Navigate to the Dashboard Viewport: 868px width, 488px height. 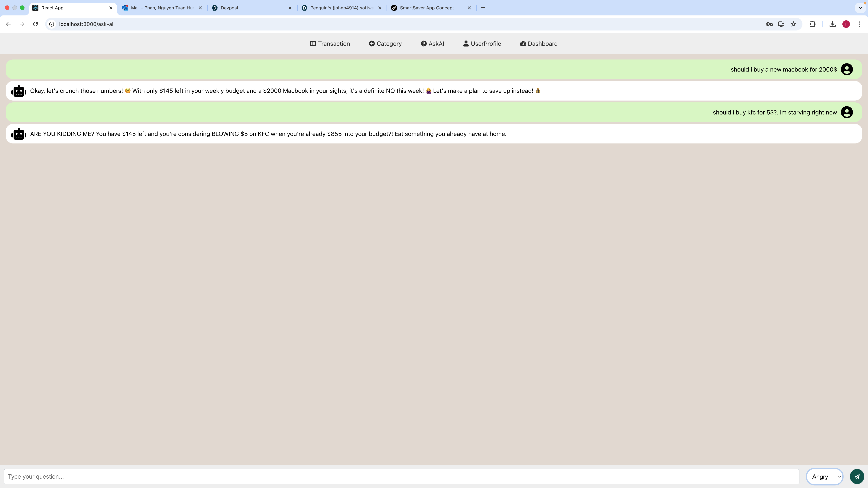539,44
